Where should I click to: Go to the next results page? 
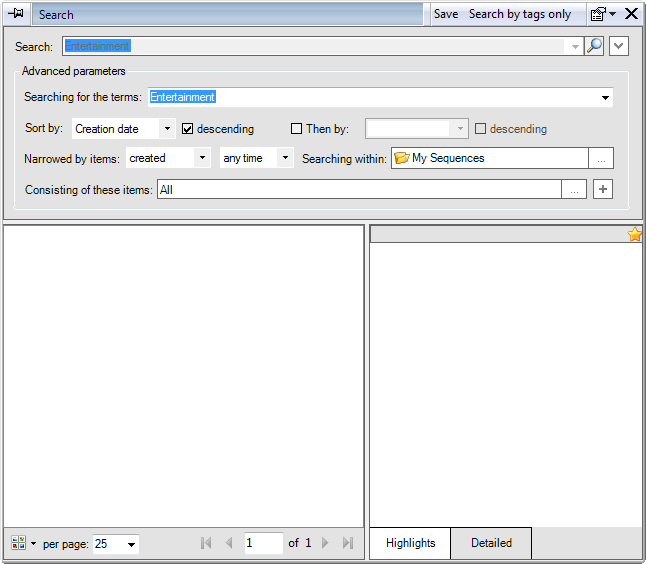pyautogui.click(x=325, y=543)
